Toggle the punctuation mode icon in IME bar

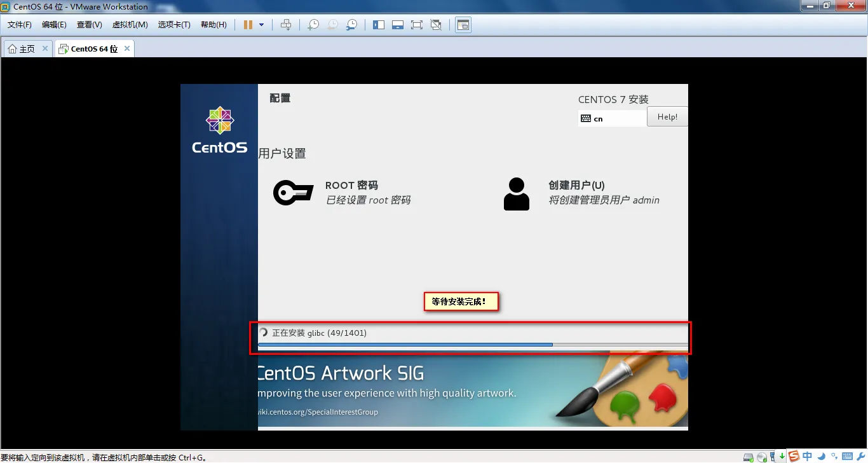(x=834, y=457)
